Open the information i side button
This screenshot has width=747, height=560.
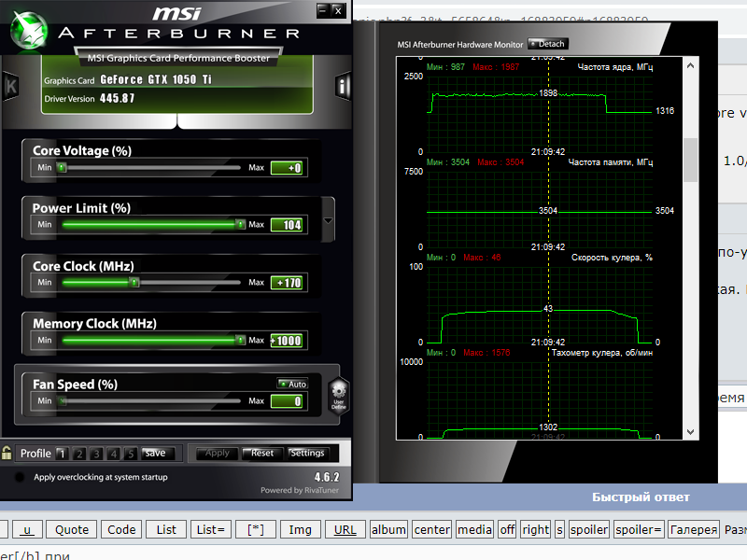342,86
